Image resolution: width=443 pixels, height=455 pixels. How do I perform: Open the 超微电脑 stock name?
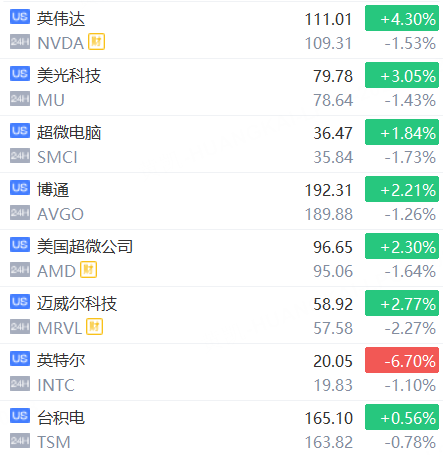pyautogui.click(x=69, y=132)
